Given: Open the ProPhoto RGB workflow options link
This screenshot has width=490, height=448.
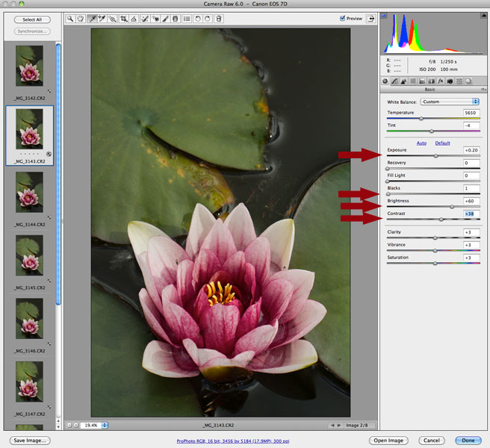Looking at the screenshot, I should (233, 441).
